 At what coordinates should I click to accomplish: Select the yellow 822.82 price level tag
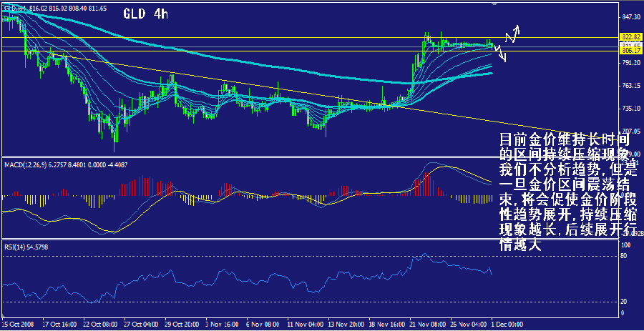pos(631,36)
